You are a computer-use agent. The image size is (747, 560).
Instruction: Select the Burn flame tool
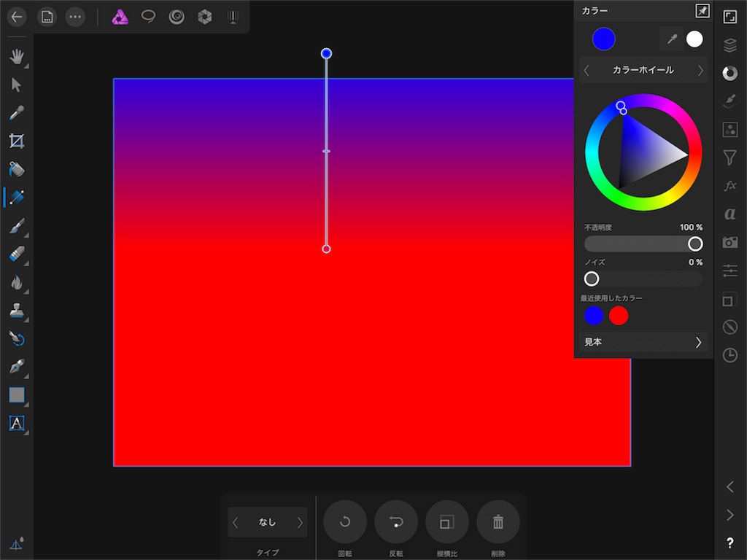click(17, 282)
